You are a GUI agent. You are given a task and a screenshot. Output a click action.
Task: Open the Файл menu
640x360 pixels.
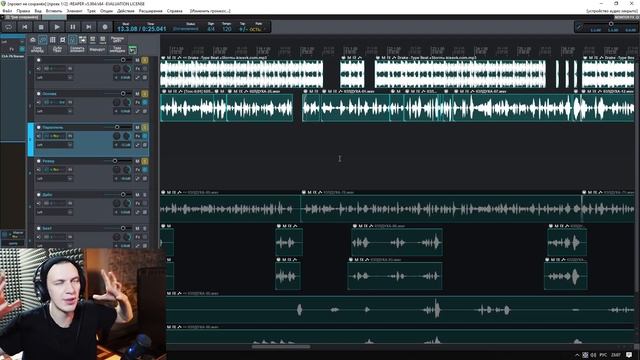tap(7, 11)
